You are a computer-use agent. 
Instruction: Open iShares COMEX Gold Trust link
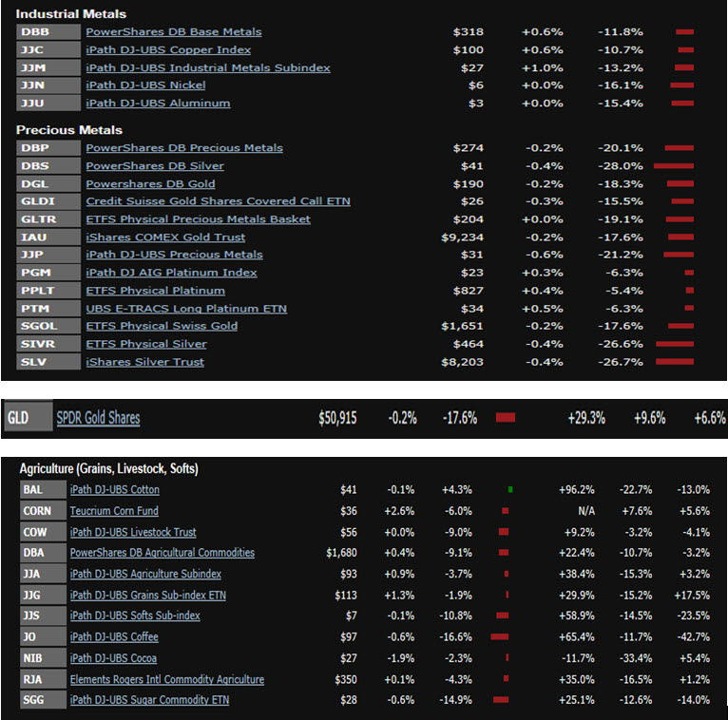coord(165,237)
